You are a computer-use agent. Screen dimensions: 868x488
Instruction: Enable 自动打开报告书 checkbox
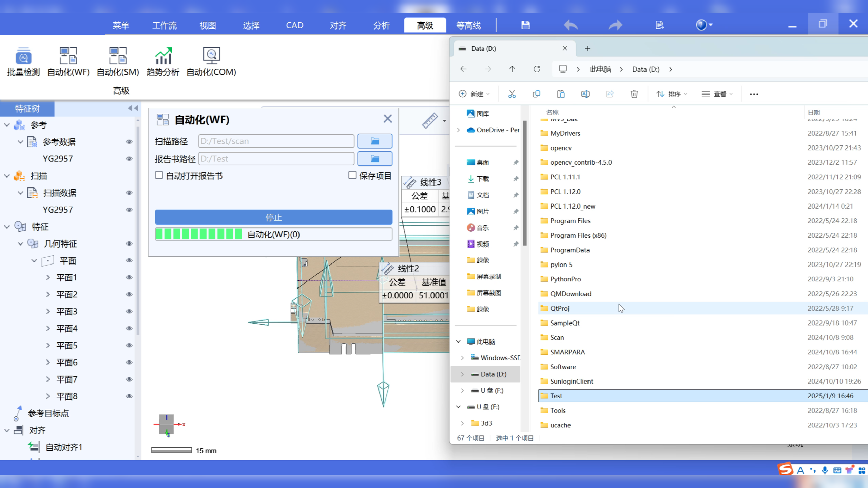click(x=159, y=175)
